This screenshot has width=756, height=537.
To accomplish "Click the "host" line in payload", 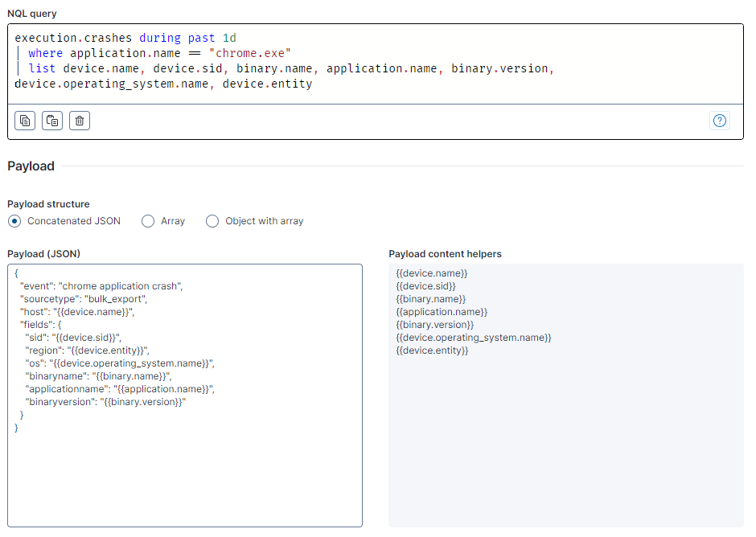I will [x=77, y=312].
